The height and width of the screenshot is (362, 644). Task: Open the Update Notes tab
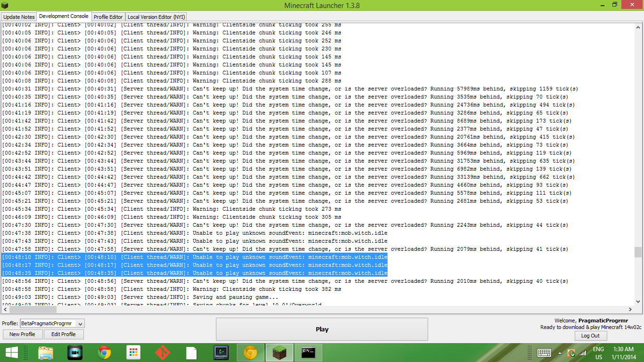(19, 17)
